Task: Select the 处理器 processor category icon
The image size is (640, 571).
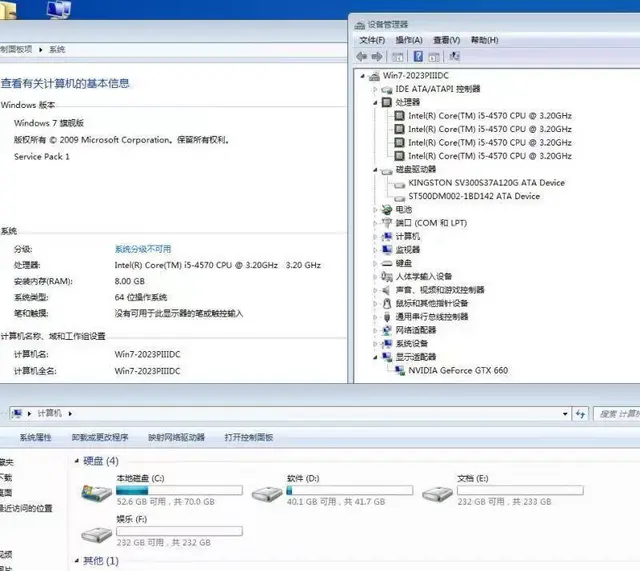Action: click(387, 102)
